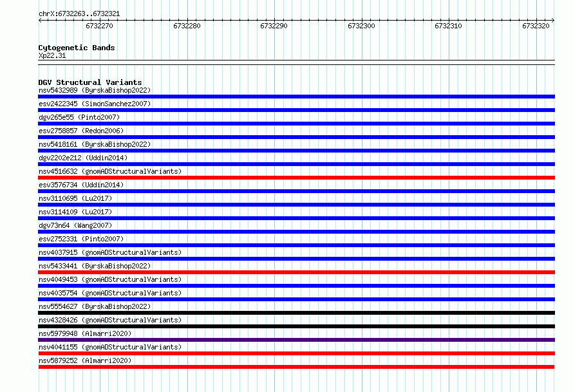
Task: Open the nsv4037915 (gnomADStructuralVariants) label
Action: pyautogui.click(x=110, y=252)
